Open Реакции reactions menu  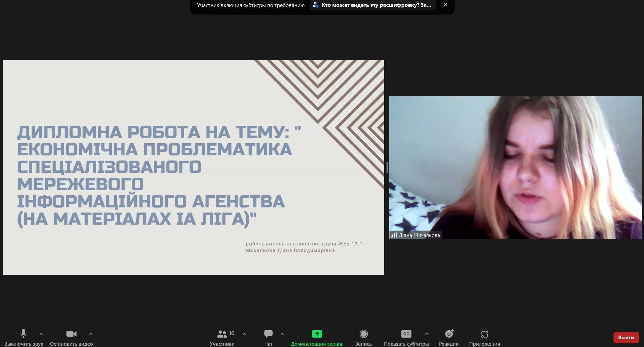pos(449,338)
